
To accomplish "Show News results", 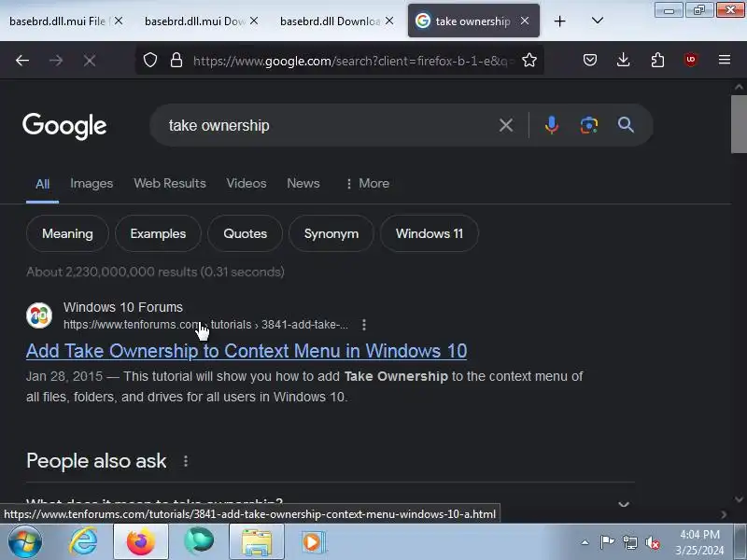I will tap(303, 183).
